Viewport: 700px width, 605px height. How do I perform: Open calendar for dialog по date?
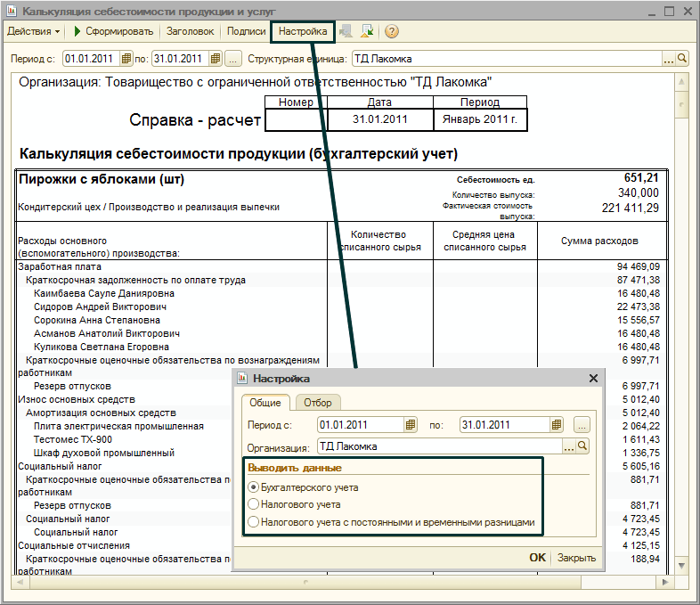pyautogui.click(x=558, y=425)
